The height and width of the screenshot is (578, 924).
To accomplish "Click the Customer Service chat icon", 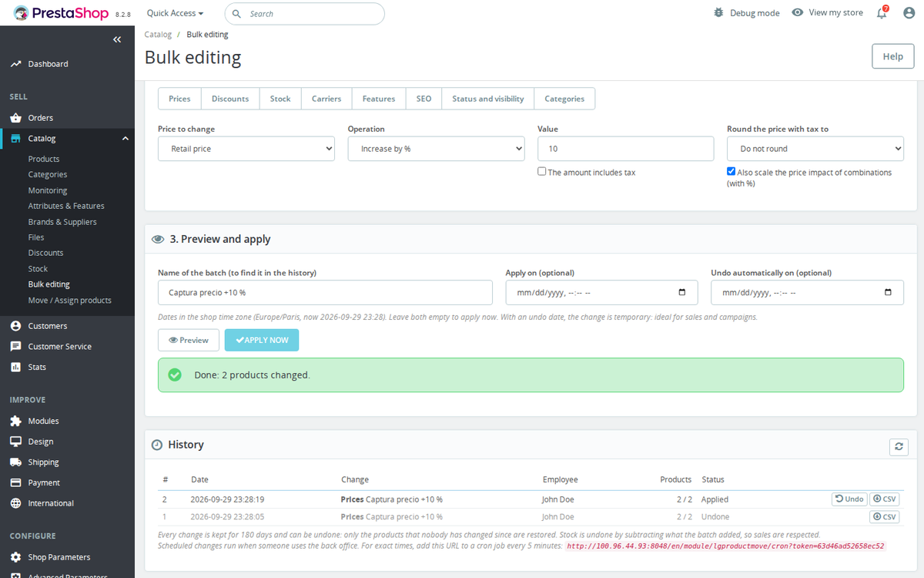I will pos(15,347).
